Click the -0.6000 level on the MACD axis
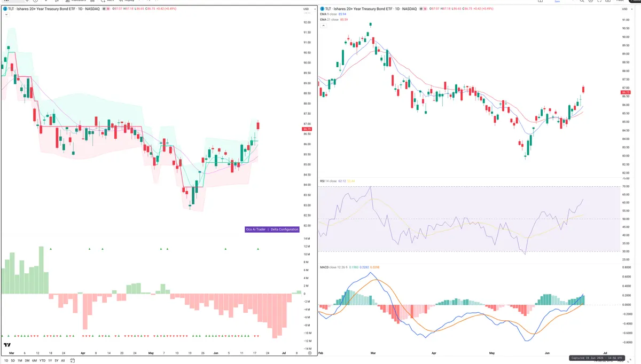This screenshot has width=641, height=364. (x=627, y=334)
